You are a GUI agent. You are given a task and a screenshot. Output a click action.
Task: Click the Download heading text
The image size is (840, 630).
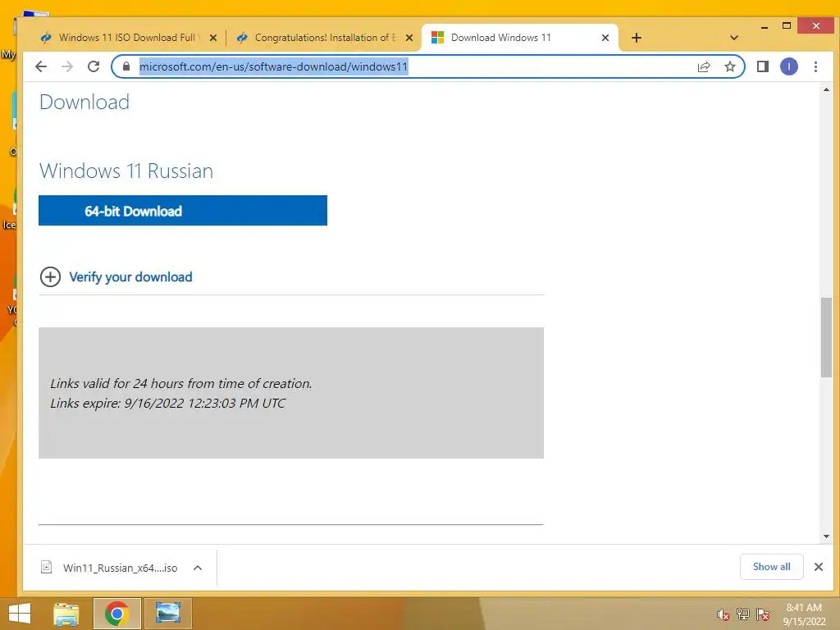coord(84,102)
